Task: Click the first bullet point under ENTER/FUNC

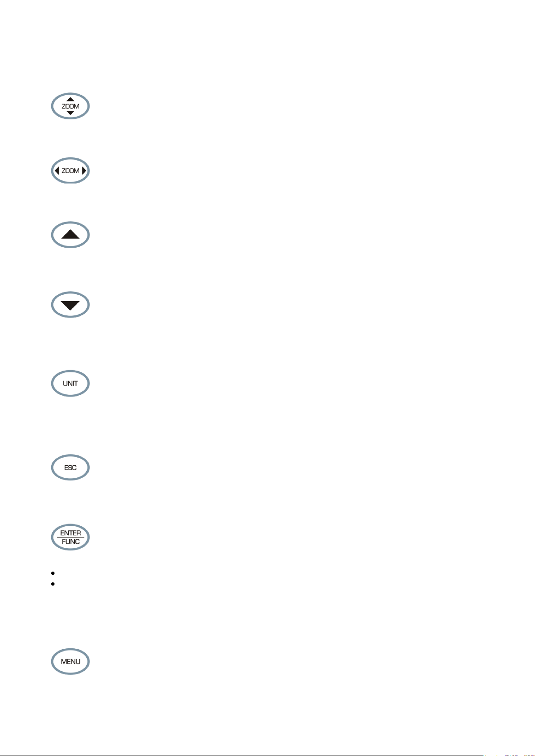Action: pyautogui.click(x=53, y=573)
